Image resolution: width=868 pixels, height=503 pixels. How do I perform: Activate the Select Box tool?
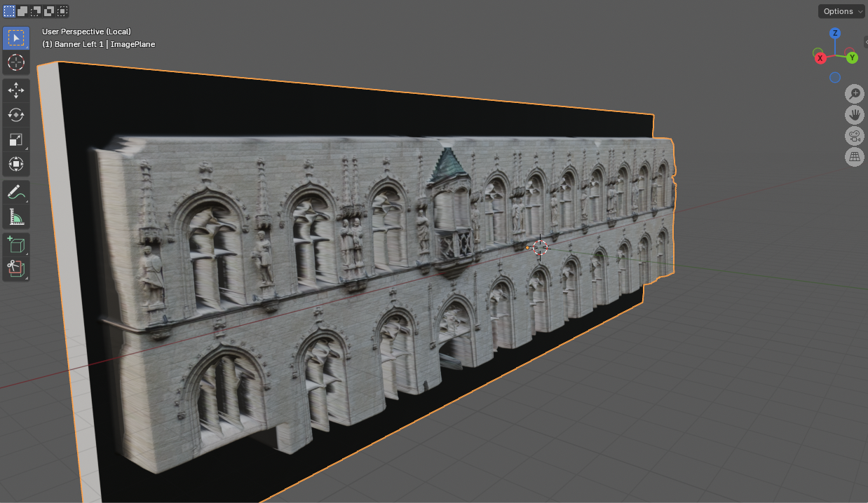[x=16, y=38]
